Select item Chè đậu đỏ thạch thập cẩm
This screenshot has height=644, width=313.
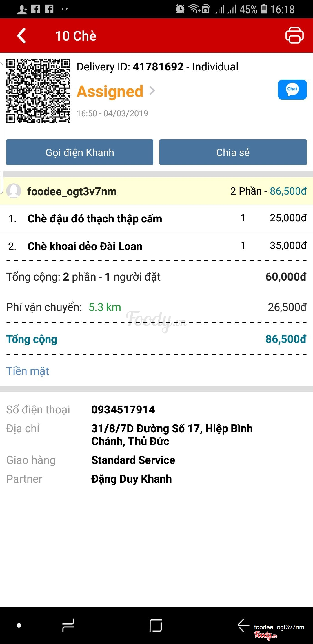point(156,218)
